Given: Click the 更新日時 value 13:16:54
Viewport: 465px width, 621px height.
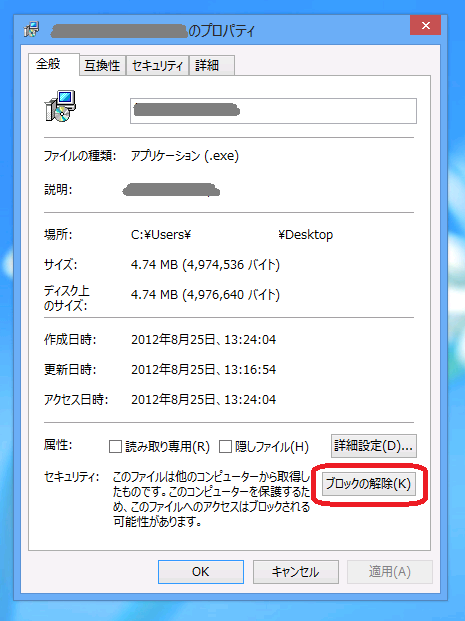Looking at the screenshot, I should (x=250, y=370).
